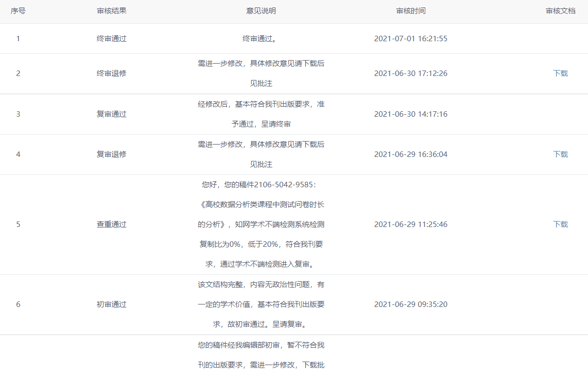
Task: Click the 序号 column header
Action: pyautogui.click(x=18, y=11)
